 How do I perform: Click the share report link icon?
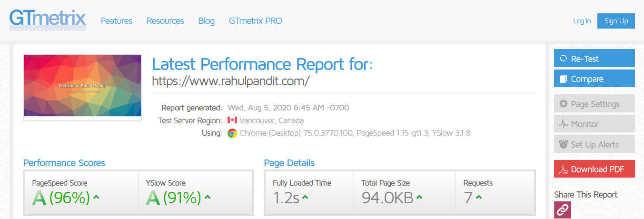coord(563,210)
